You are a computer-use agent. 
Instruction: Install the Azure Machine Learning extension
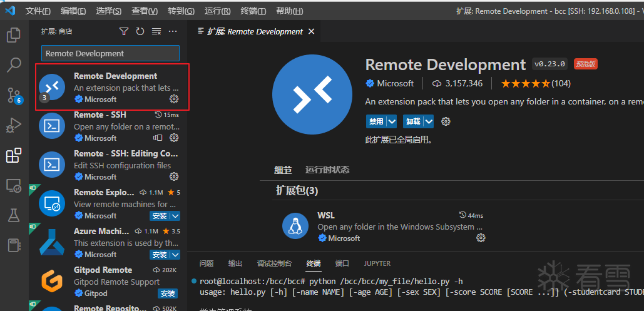pyautogui.click(x=160, y=255)
